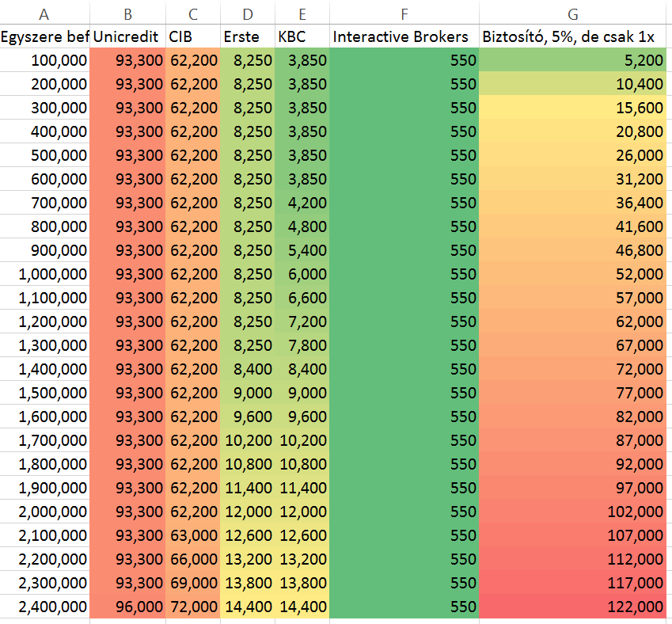The width and height of the screenshot is (672, 624).
Task: Select KBC cell showing 4,800
Action: [302, 226]
